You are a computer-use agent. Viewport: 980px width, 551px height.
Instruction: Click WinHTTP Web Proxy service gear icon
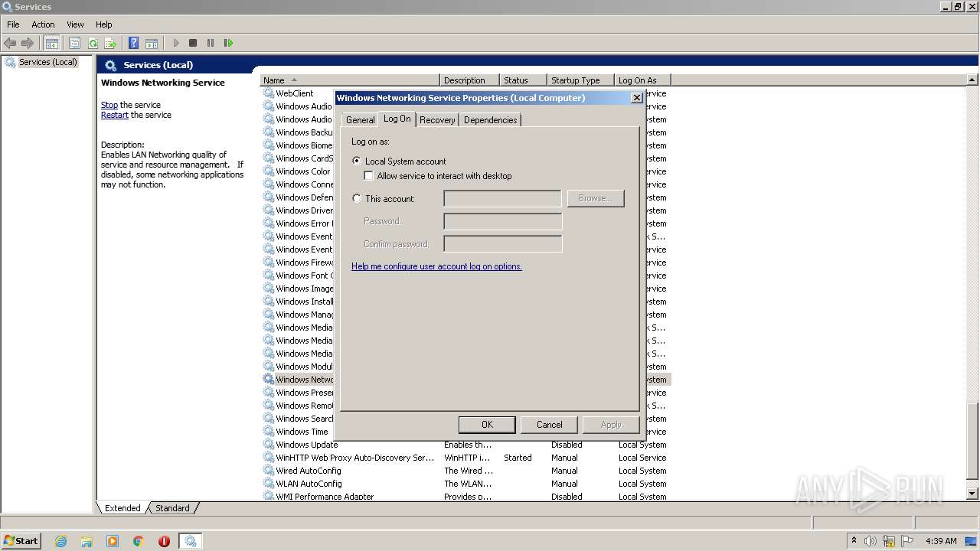click(269, 458)
